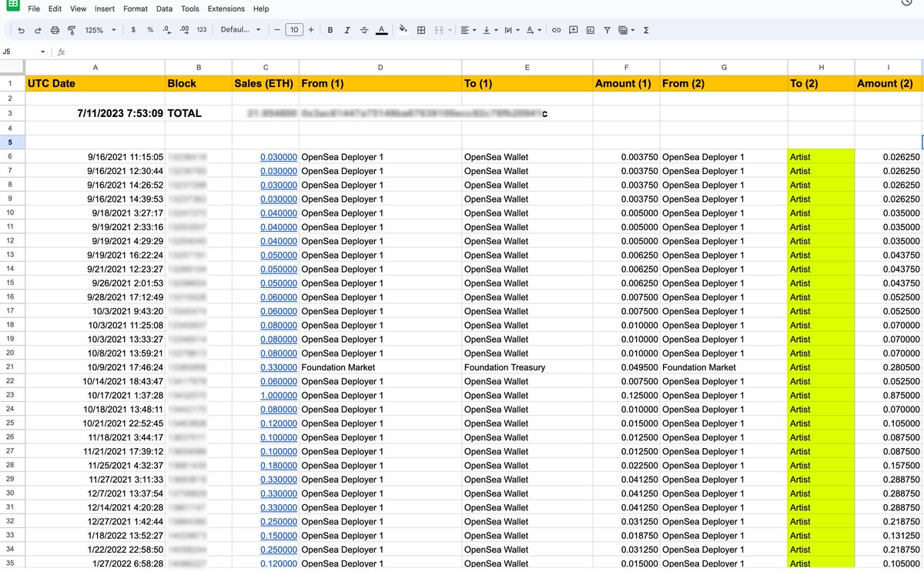Click the formula bar input
Screen dimensions: 924x572
pos(493,52)
